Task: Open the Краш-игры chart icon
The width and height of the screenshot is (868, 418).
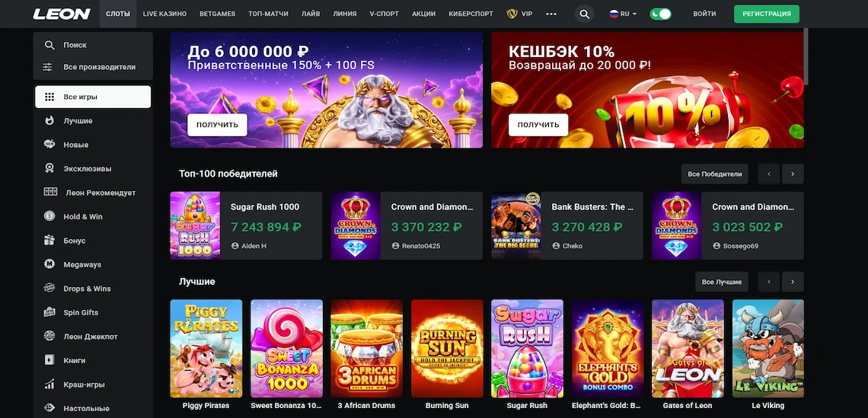Action: pyautogui.click(x=49, y=384)
